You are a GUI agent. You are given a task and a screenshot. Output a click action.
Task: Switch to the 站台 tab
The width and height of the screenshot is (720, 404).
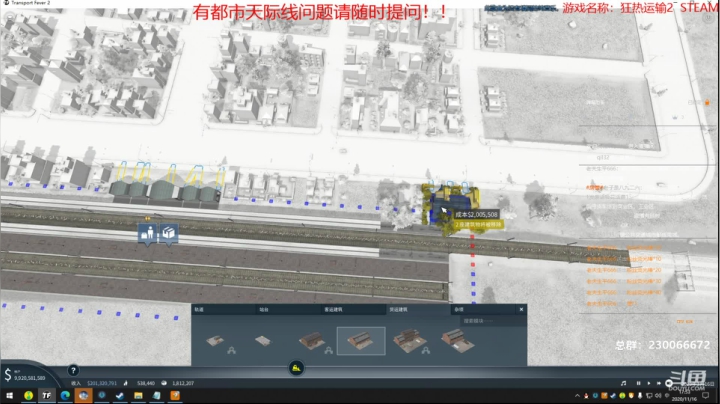288,309
